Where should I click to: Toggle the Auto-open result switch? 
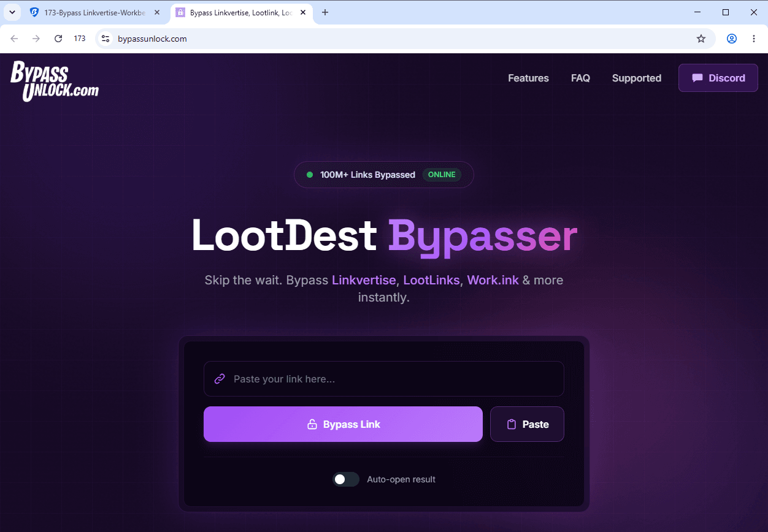[x=346, y=479]
